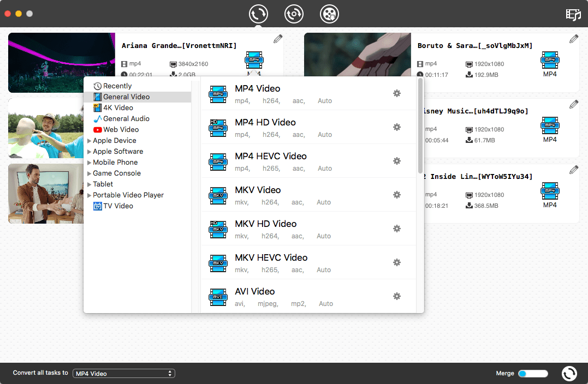
Task: Open the media browser icon at top right
Action: pyautogui.click(x=573, y=14)
